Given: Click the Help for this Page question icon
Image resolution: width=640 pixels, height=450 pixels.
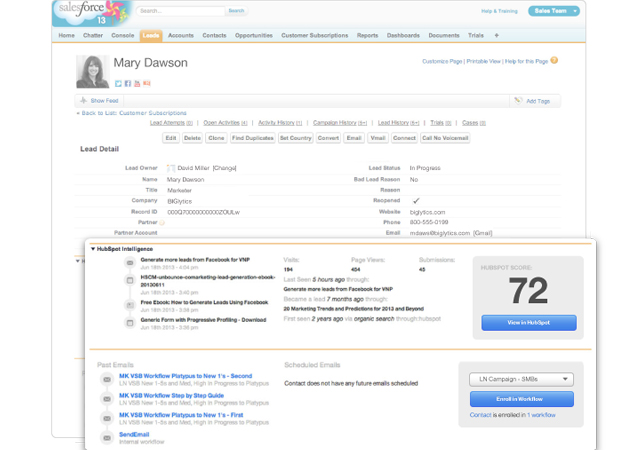Looking at the screenshot, I should click(x=554, y=60).
